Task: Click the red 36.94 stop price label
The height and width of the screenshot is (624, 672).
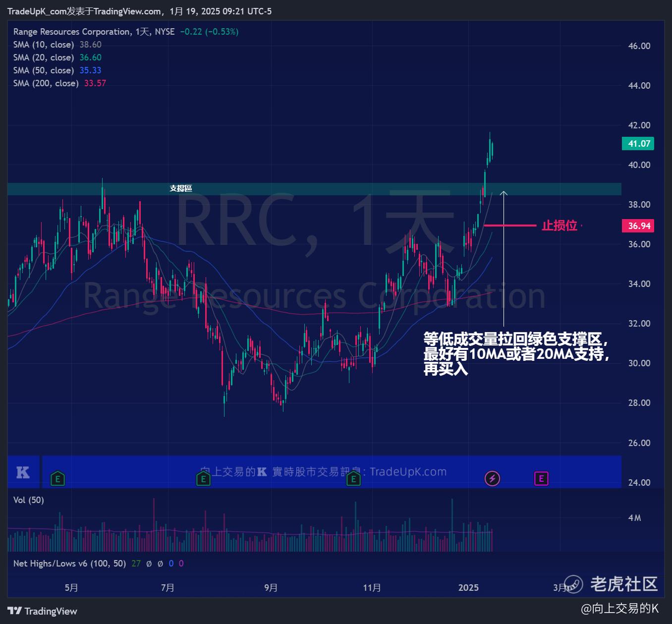Action: pos(638,226)
